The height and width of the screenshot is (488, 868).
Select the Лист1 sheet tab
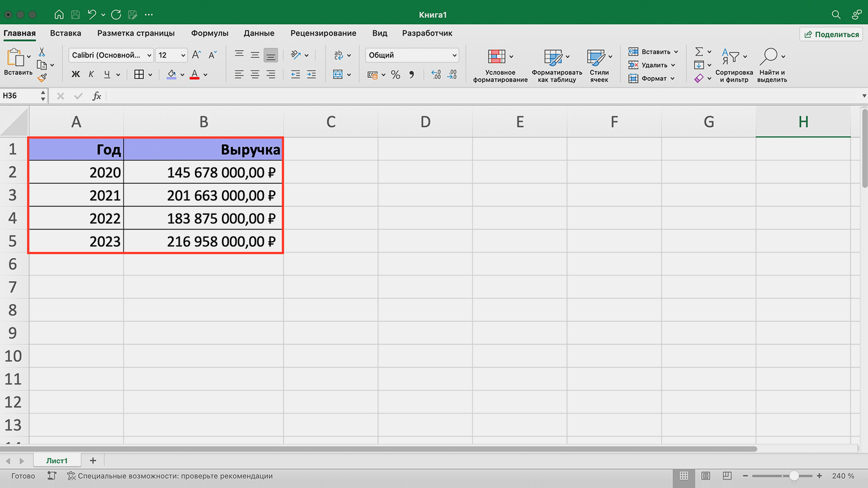57,460
